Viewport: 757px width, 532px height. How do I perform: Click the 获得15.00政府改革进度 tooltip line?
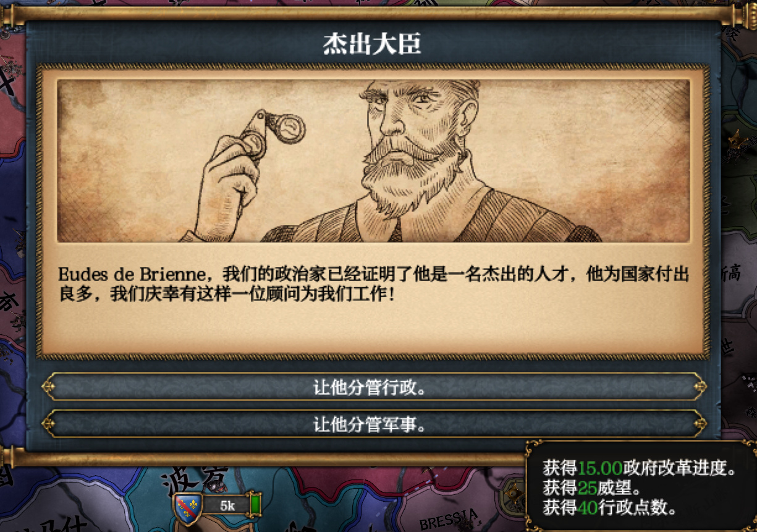[640, 468]
